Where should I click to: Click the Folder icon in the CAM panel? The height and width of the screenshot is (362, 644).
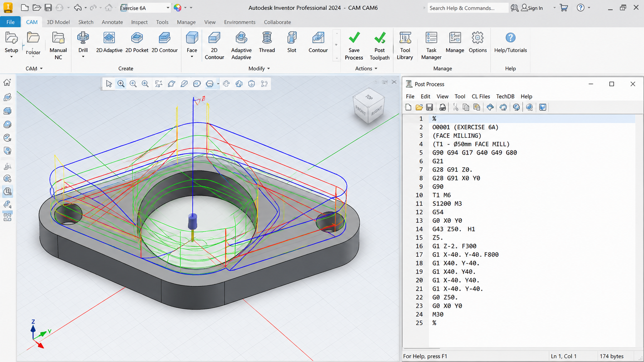pos(33,38)
